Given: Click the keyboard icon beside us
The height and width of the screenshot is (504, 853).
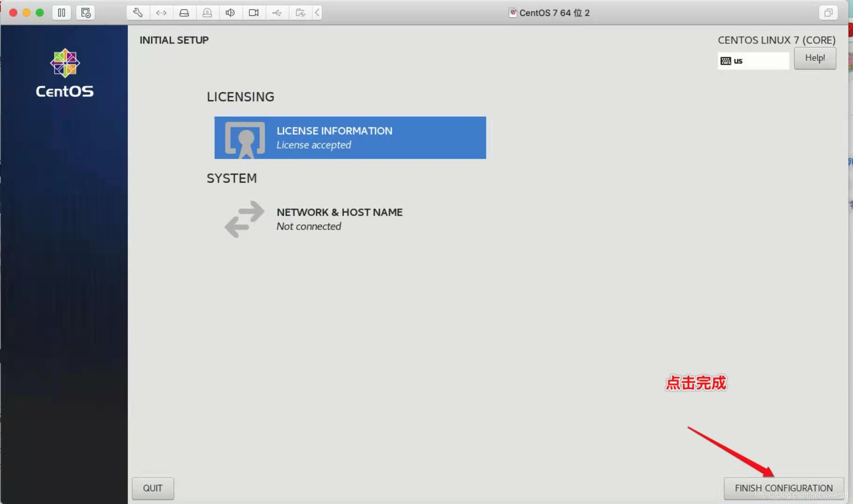Looking at the screenshot, I should [726, 61].
